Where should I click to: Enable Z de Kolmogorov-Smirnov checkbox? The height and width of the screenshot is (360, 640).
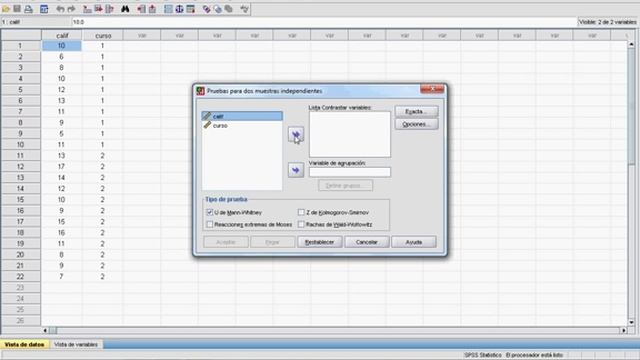301,212
